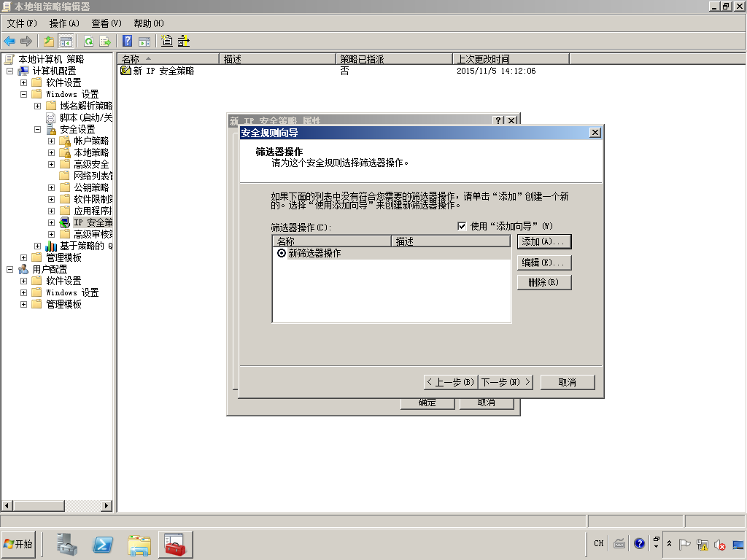
Task: Click the Server Manager taskbar icon
Action: 66,544
